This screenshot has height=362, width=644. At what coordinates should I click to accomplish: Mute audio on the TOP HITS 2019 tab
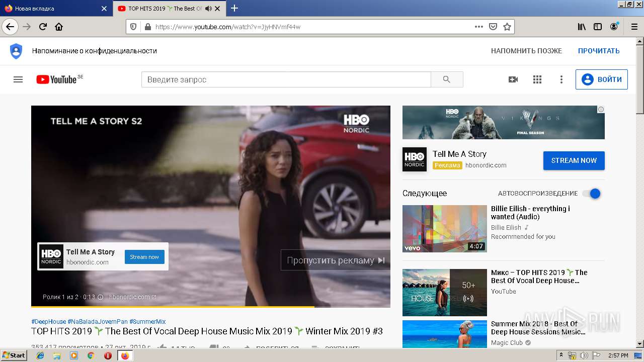pyautogui.click(x=208, y=9)
